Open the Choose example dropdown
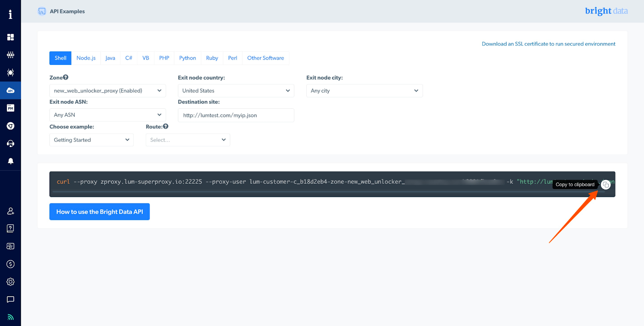This screenshot has width=644, height=326. [x=91, y=140]
